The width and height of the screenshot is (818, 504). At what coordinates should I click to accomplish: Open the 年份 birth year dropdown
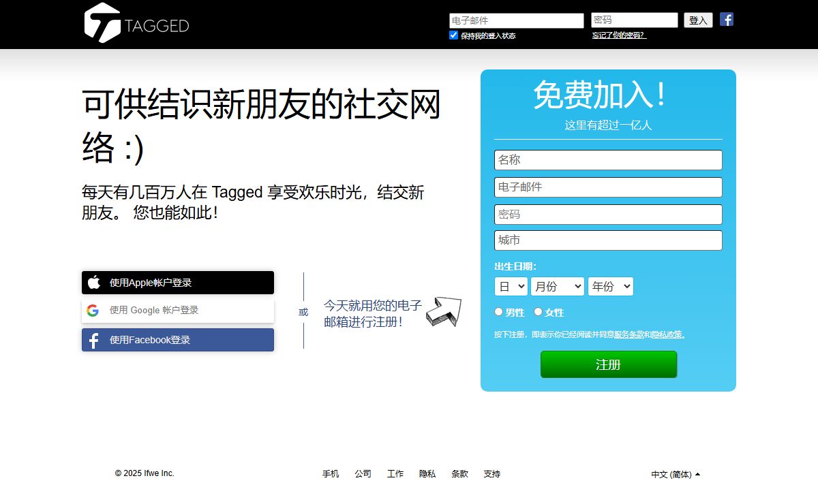click(x=611, y=287)
